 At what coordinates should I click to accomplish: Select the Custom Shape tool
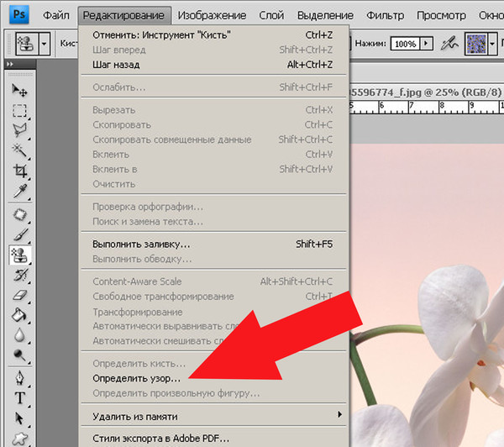19,439
